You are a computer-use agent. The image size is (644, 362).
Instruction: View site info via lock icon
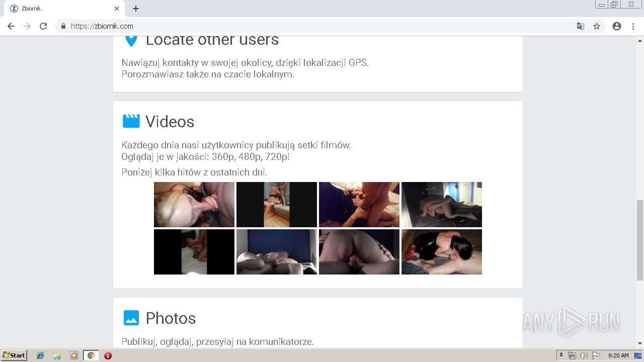click(x=63, y=26)
